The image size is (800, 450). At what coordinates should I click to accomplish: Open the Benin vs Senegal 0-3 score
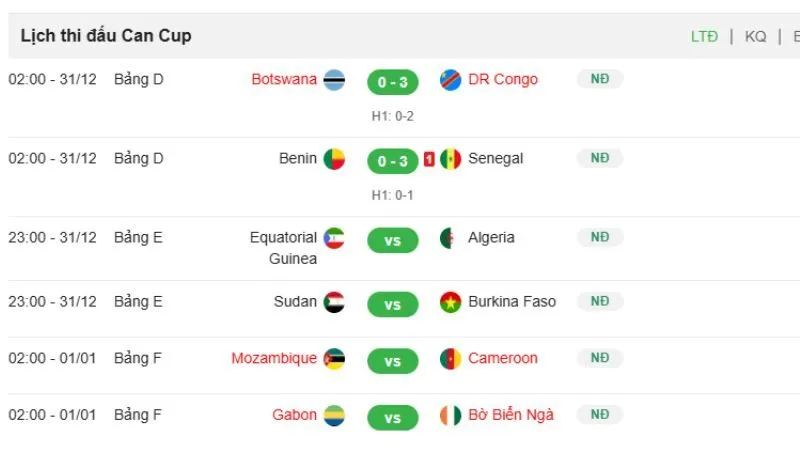pyautogui.click(x=392, y=161)
